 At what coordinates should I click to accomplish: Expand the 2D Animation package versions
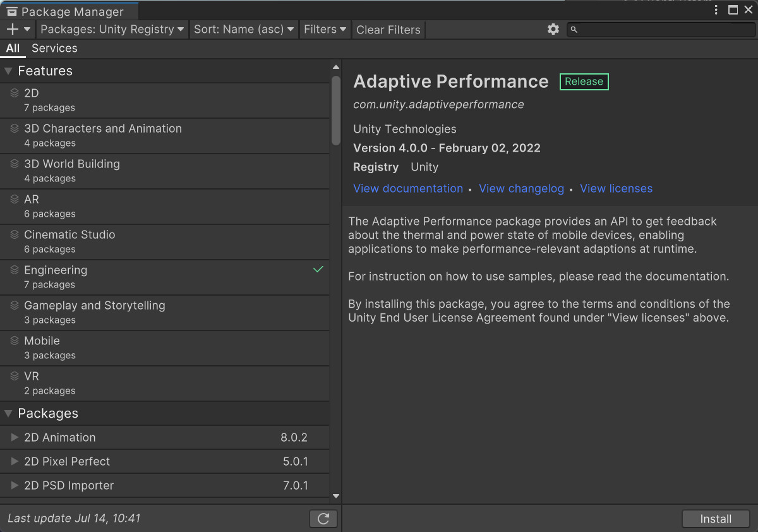coord(15,437)
